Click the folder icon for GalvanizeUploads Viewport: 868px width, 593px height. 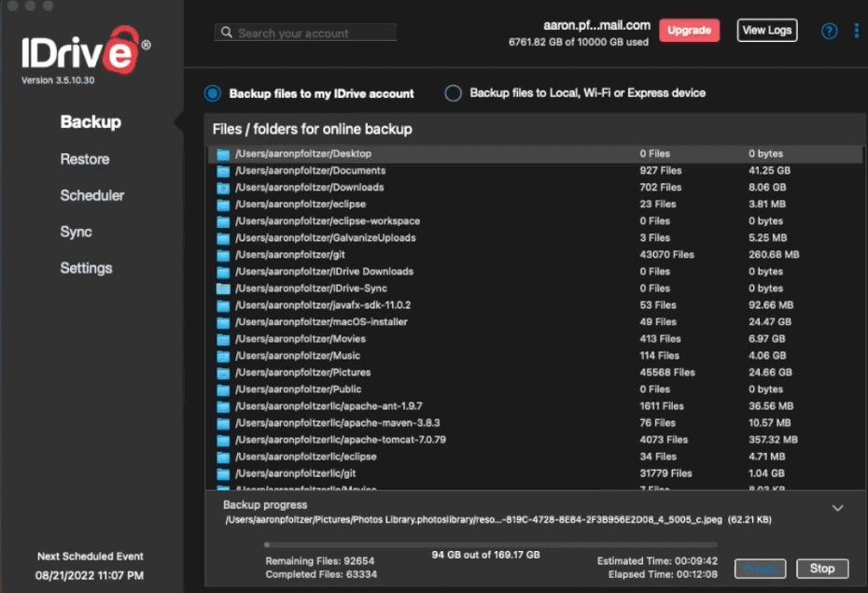click(x=223, y=239)
